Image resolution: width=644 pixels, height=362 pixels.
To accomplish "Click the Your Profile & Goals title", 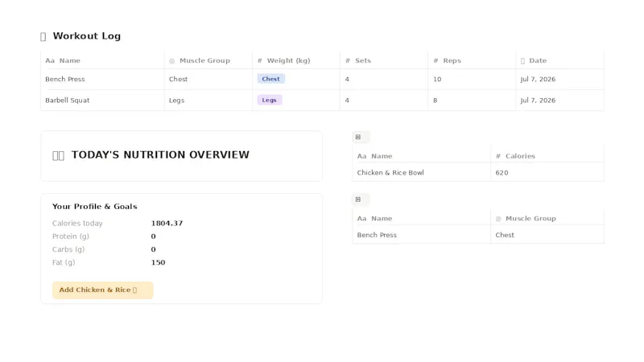I will point(94,207).
